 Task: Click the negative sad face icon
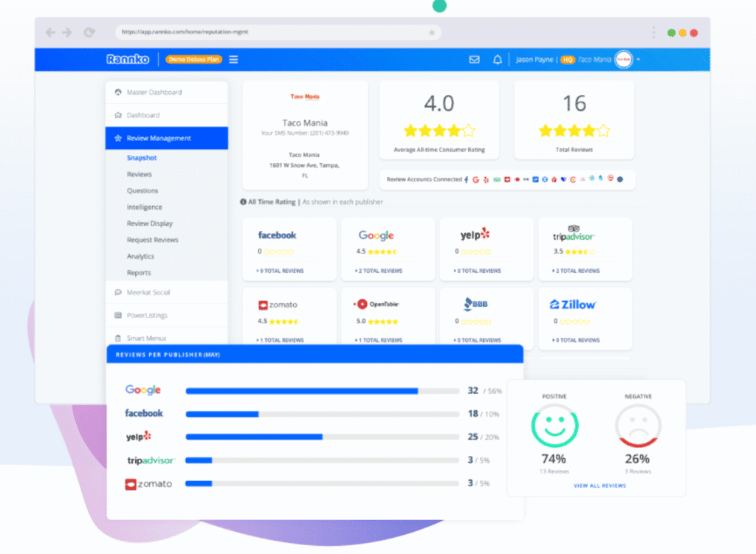(639, 426)
